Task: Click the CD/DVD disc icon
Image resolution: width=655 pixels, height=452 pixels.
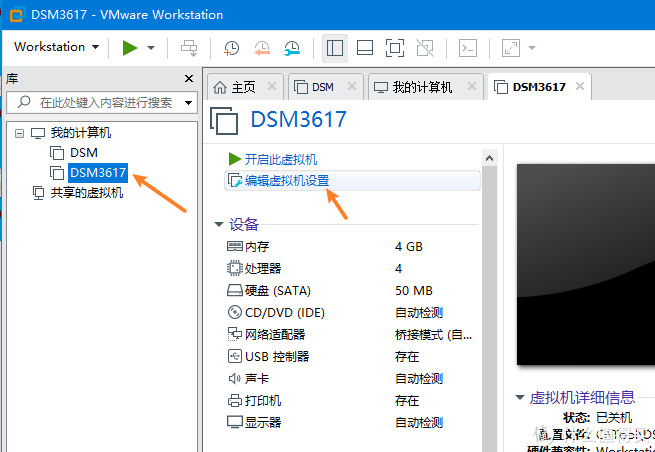Action: click(235, 312)
